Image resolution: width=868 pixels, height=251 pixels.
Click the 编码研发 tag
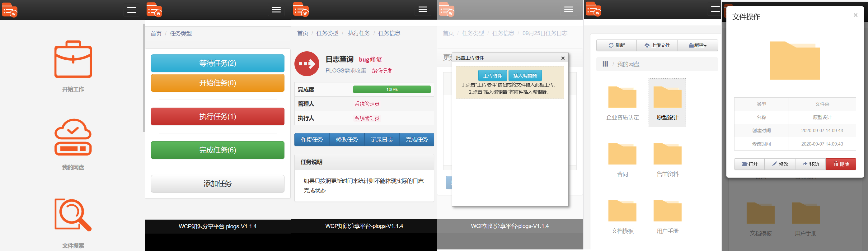(x=382, y=71)
